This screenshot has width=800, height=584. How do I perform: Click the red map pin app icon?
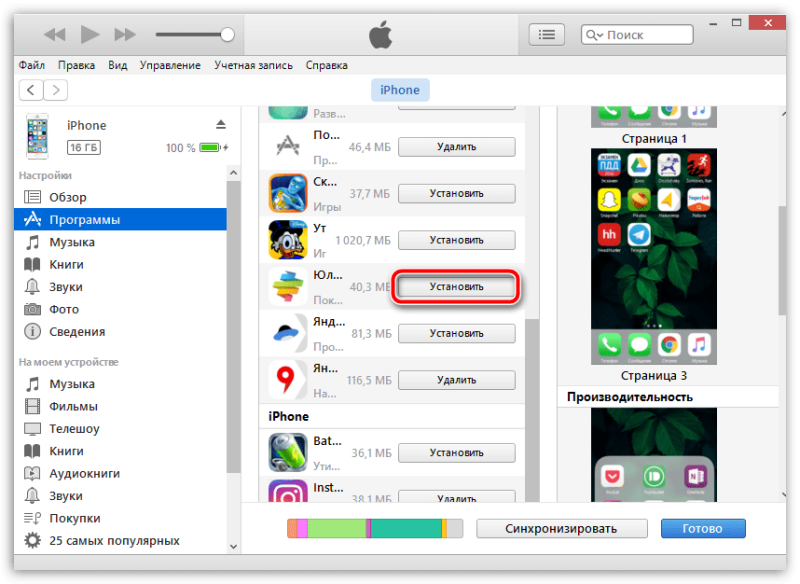pos(288,380)
